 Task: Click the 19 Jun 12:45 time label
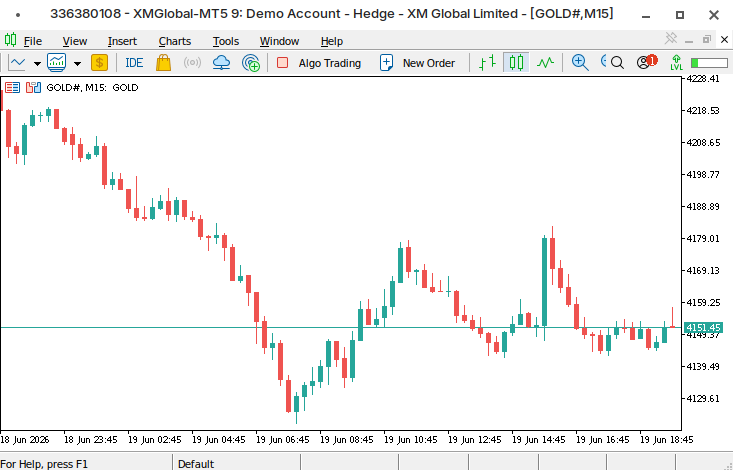click(x=474, y=440)
